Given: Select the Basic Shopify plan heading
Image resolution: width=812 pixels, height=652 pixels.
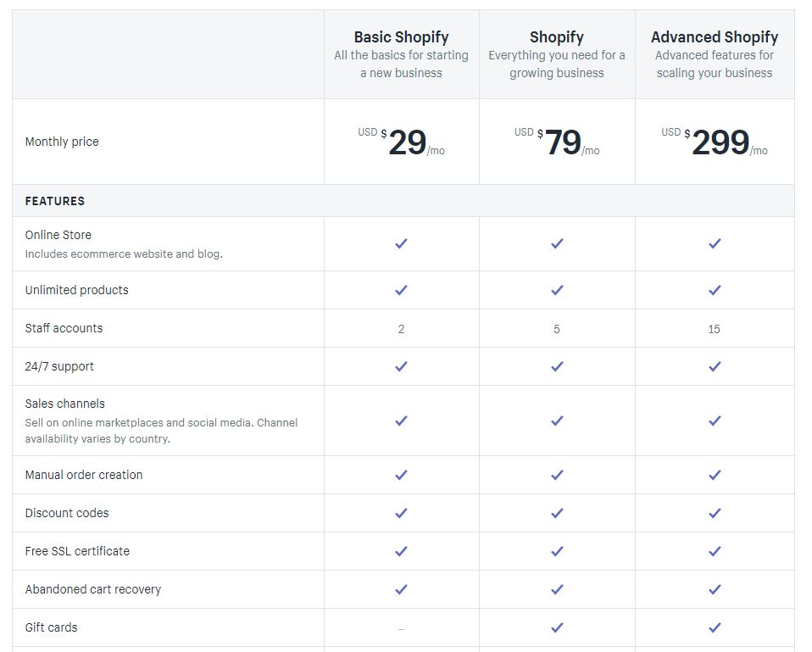Looking at the screenshot, I should pyautogui.click(x=402, y=37).
